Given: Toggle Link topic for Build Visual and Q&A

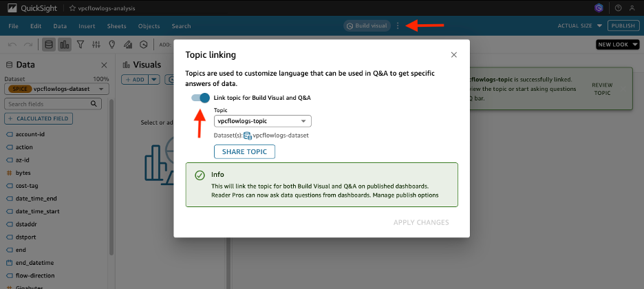Looking at the screenshot, I should click(x=200, y=98).
